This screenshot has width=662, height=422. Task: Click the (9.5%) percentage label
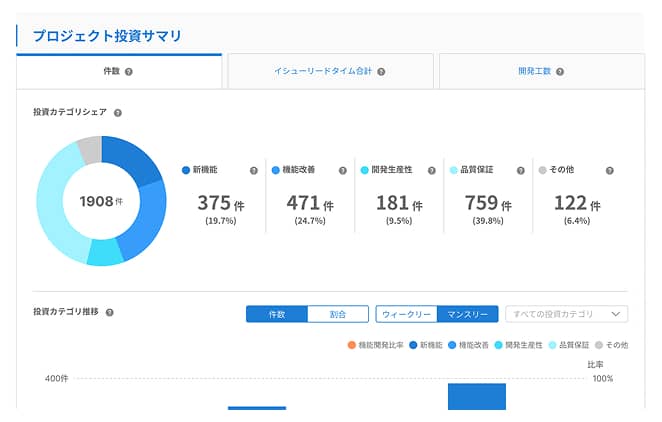[399, 221]
